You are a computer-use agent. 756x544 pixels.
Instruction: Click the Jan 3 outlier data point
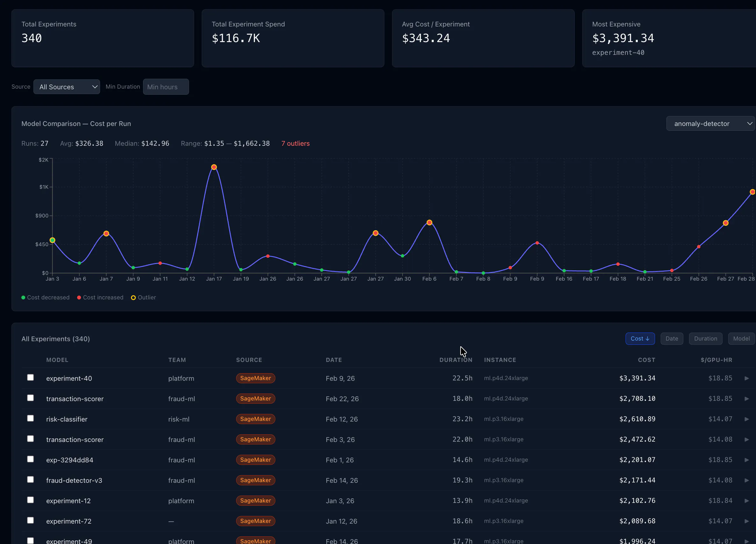(x=52, y=240)
